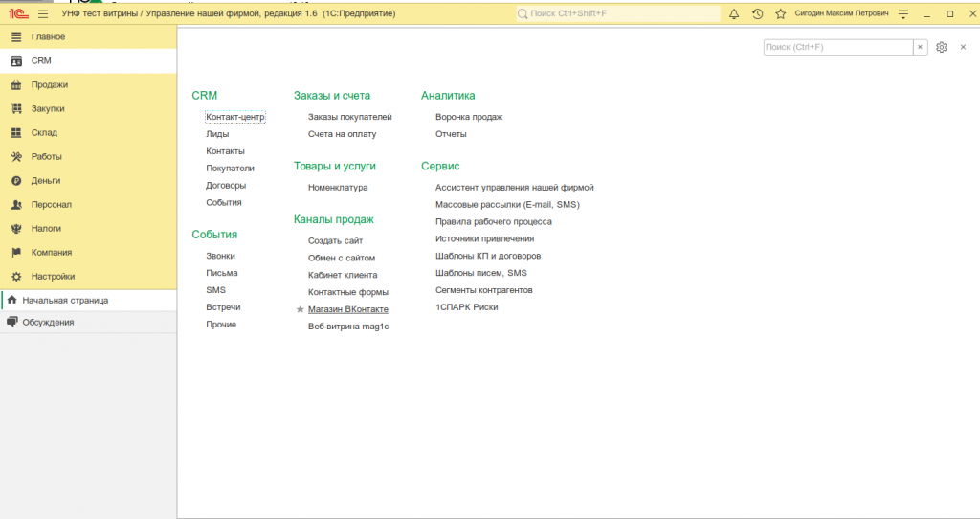Open Счета на оплату link

[342, 134]
